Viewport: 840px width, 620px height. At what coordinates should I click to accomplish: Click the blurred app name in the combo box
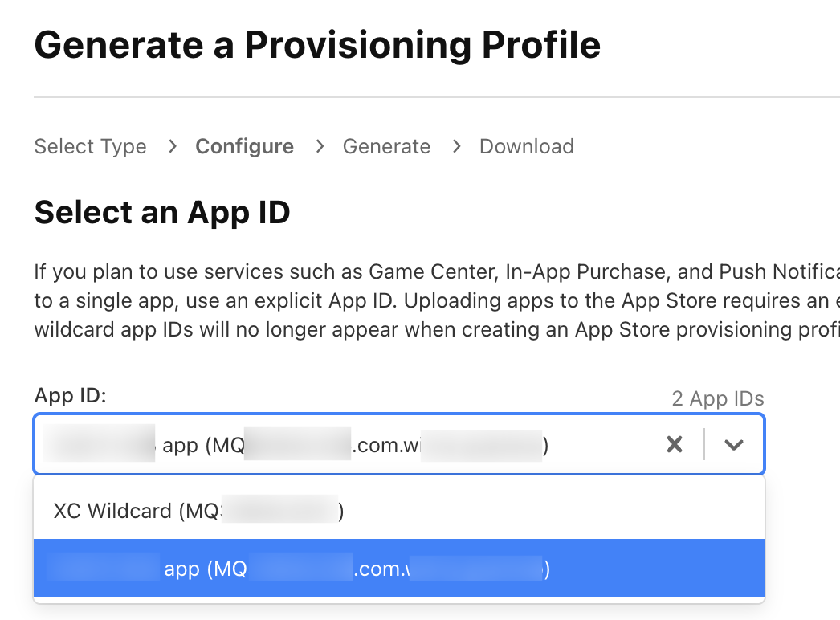[100, 444]
